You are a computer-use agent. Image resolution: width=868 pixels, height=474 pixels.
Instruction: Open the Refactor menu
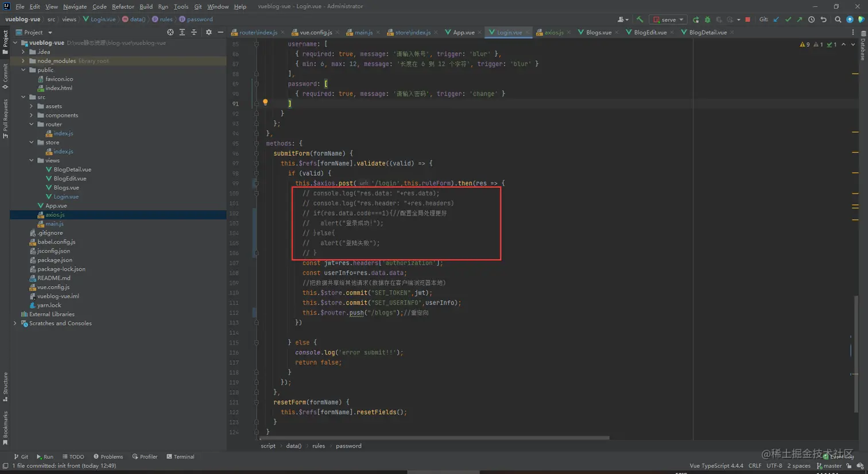point(123,6)
